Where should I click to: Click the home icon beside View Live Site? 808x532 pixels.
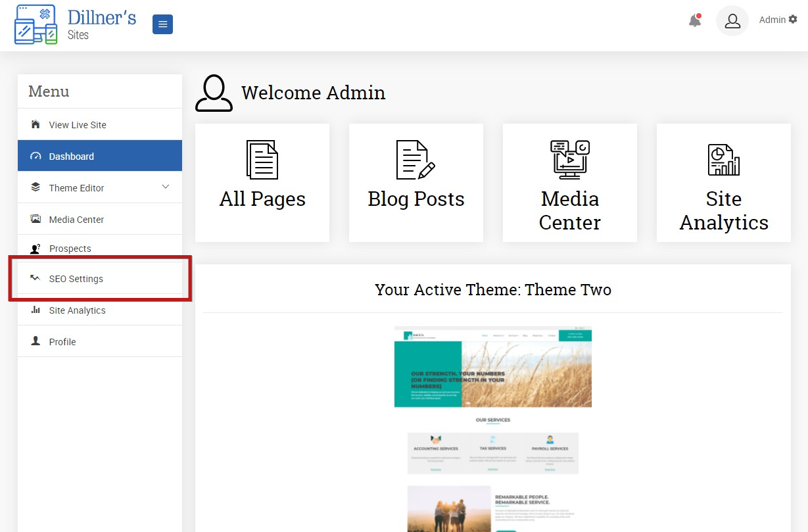coord(36,124)
